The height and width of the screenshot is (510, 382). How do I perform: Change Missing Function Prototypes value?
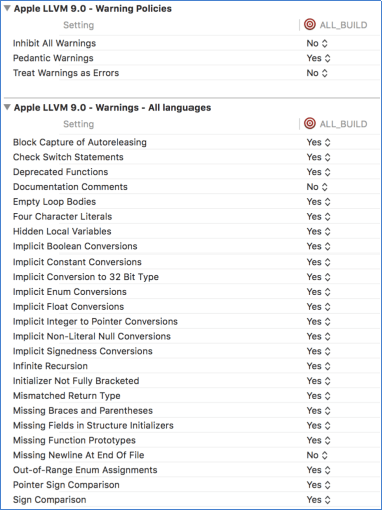click(x=318, y=440)
